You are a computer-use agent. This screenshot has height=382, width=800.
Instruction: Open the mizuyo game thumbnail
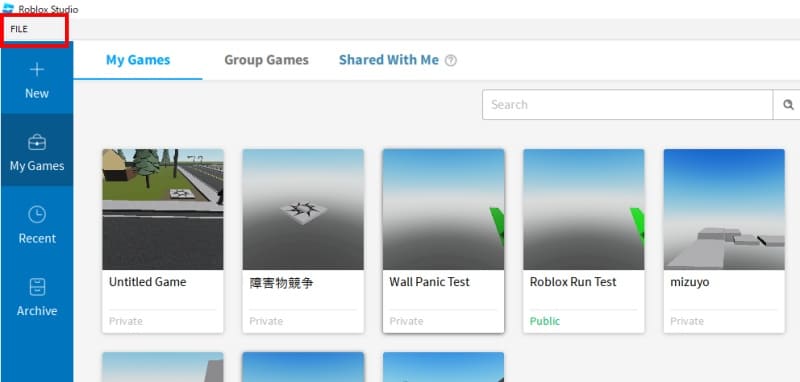[x=724, y=209]
